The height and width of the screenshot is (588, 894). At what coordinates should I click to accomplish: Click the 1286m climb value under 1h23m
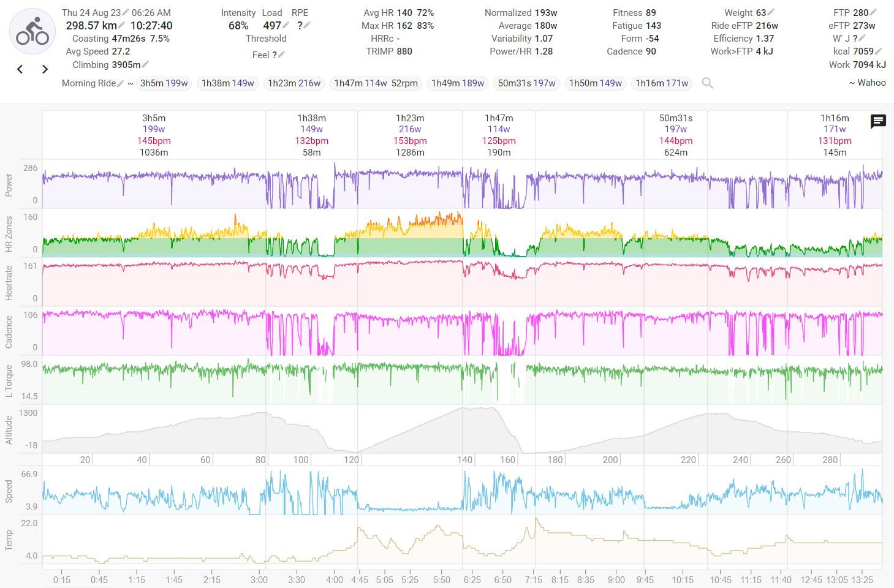[x=410, y=153]
